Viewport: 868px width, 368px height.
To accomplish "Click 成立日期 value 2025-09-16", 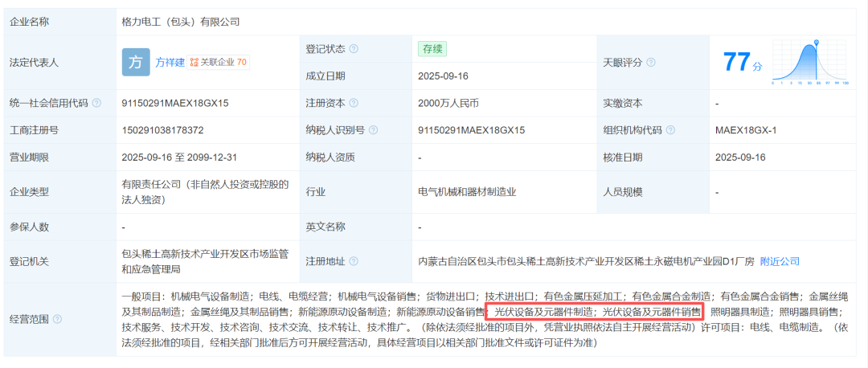I will click(444, 76).
